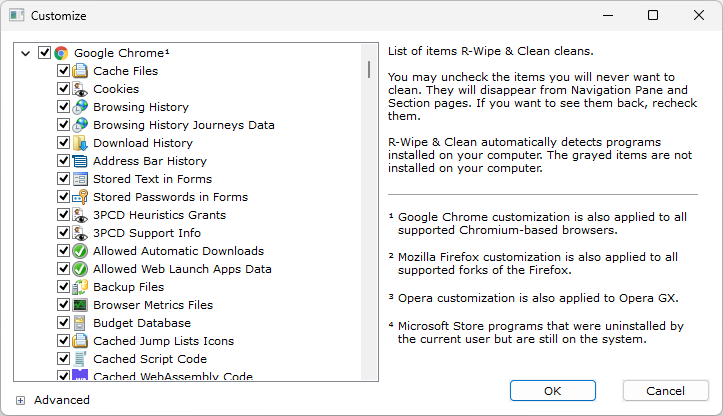This screenshot has height=416, width=723.
Task: Uncheck Allowed Web Launch Apps Data checkbox
Action: tap(63, 268)
